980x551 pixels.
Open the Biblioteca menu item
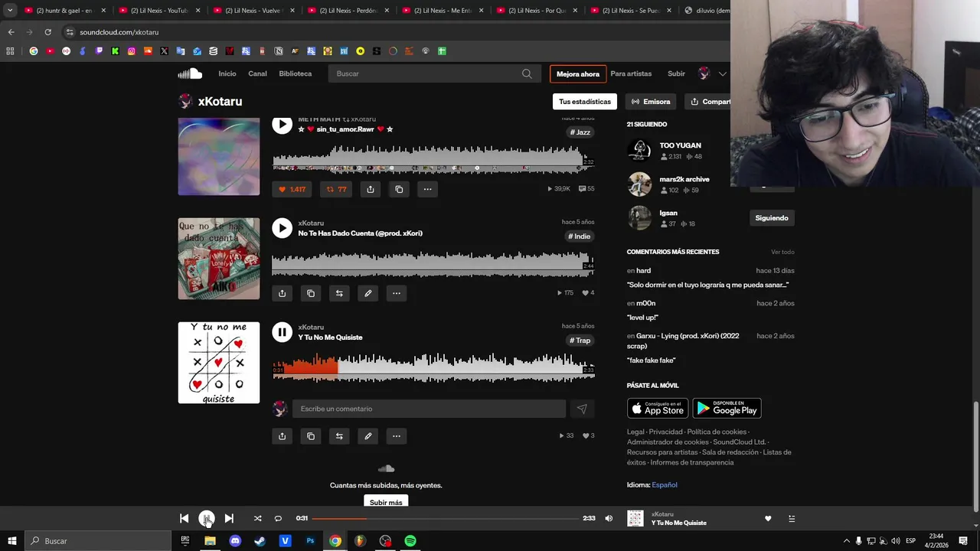coord(296,73)
